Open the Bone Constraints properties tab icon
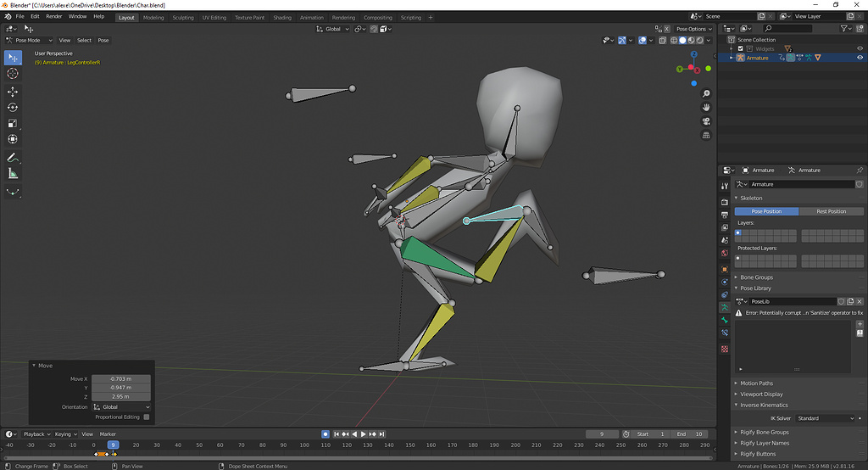Screen dimensions: 868x470 point(725,333)
